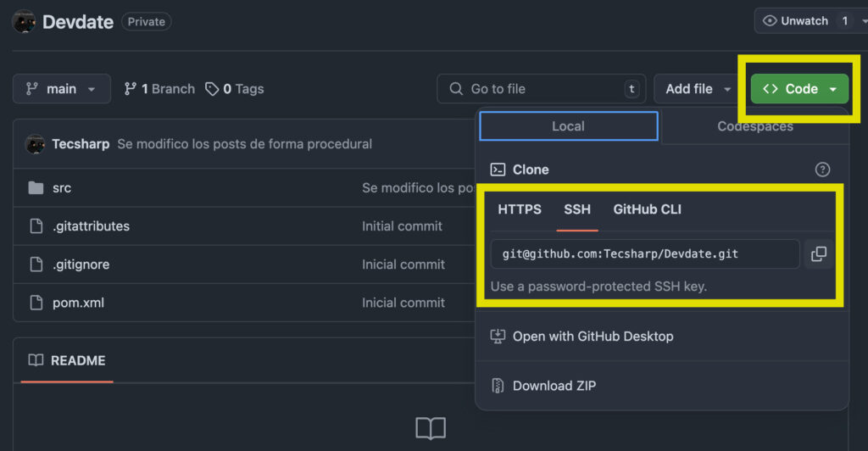Viewport: 868px width, 451px height.
Task: Click the Use a password-protected SSH key text
Action: tap(598, 286)
